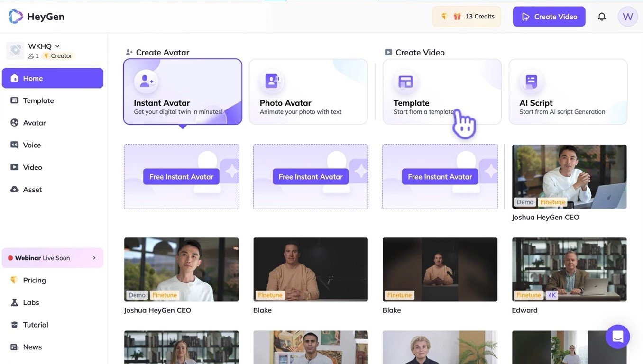Viewport: 643px width, 364px height.
Task: Select the Photo Avatar card
Action: 308,91
